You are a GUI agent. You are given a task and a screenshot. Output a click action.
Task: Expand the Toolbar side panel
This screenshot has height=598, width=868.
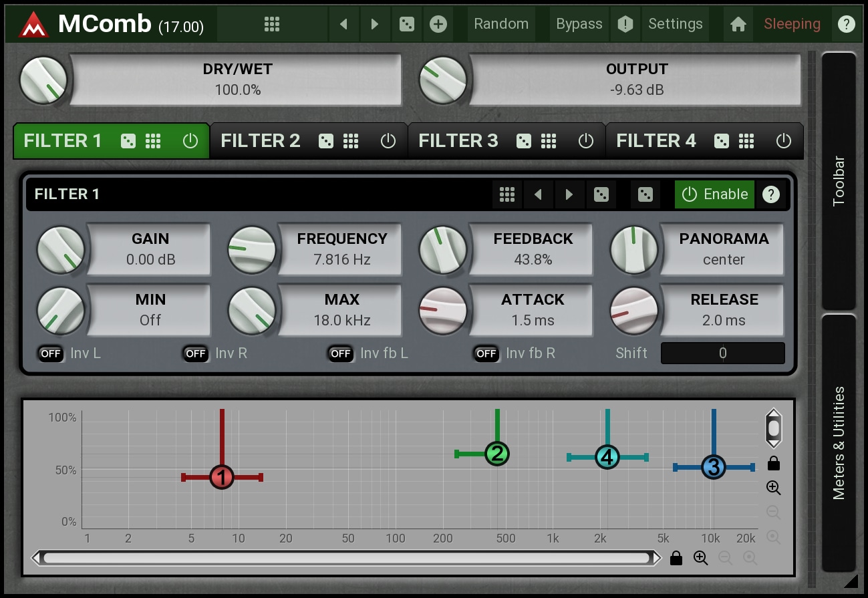click(x=839, y=180)
